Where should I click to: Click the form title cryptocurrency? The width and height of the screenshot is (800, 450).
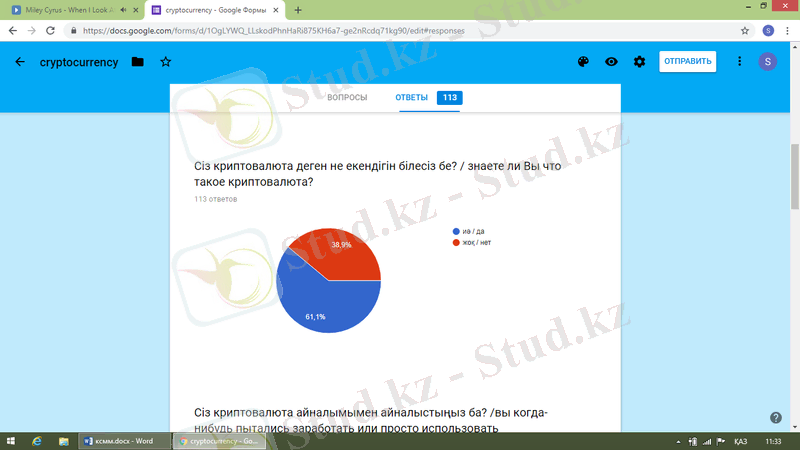click(x=79, y=62)
